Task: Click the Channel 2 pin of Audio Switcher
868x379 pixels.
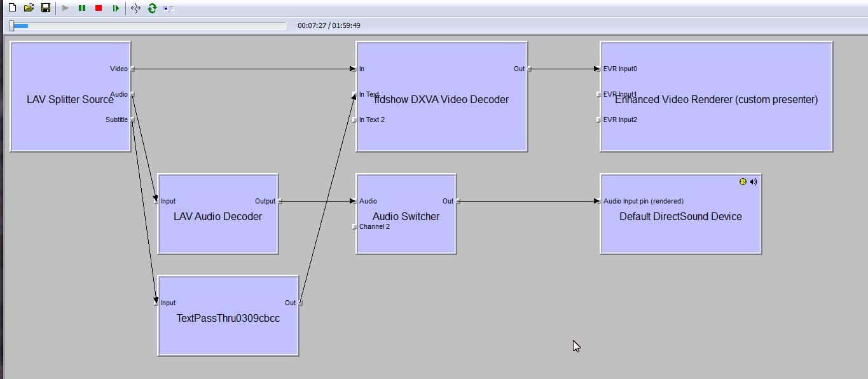Action: [355, 226]
